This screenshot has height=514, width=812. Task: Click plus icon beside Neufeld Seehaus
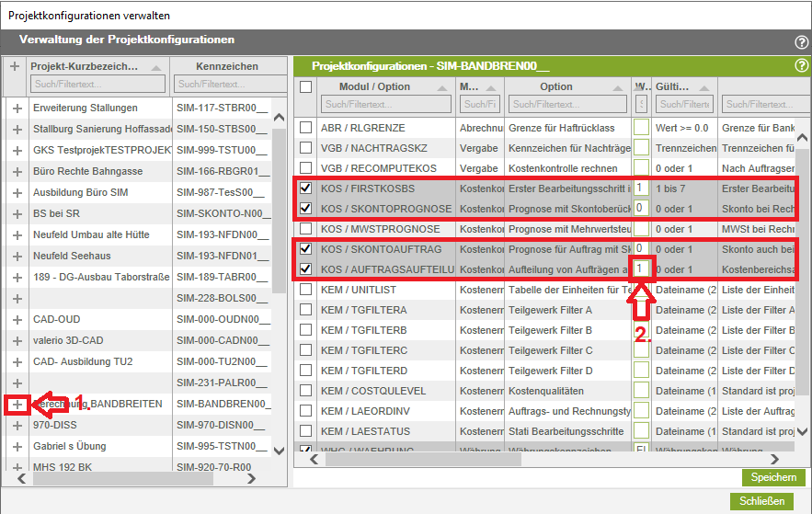point(17,256)
